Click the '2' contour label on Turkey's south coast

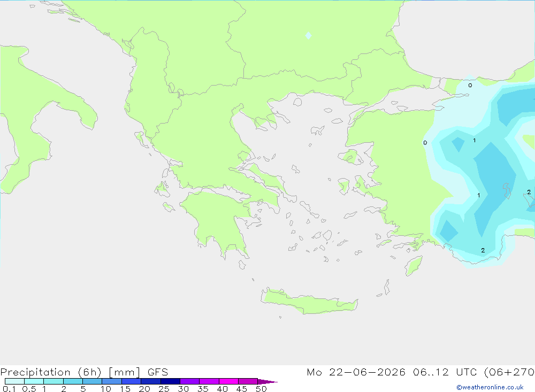[483, 250]
